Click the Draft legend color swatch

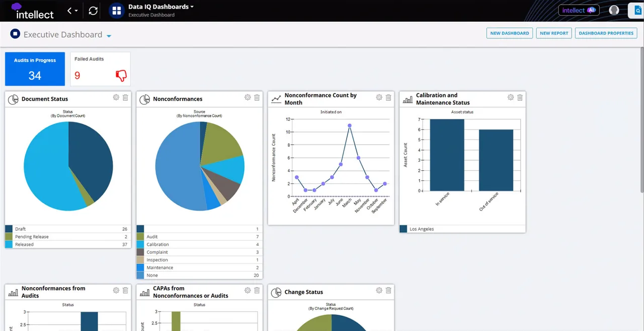[9, 229]
